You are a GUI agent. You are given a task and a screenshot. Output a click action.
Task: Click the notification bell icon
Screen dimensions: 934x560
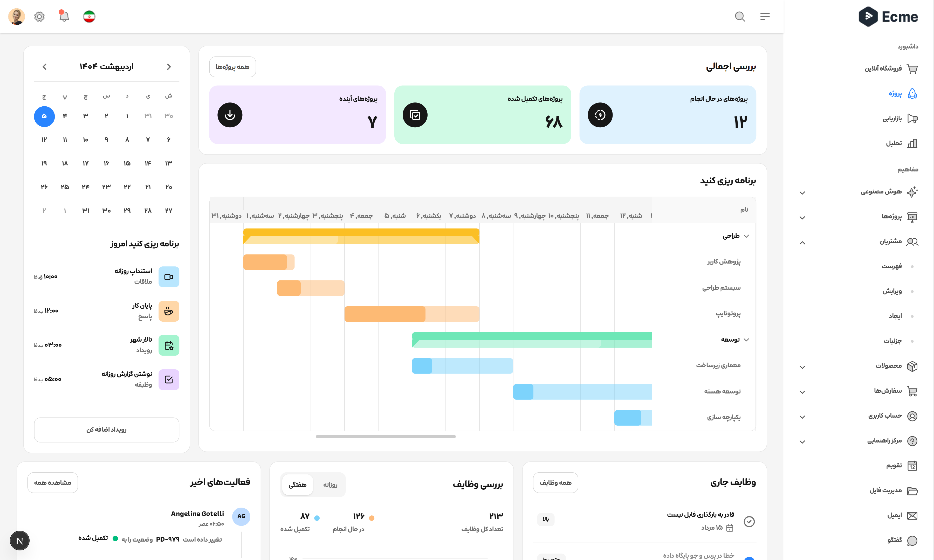64,17
